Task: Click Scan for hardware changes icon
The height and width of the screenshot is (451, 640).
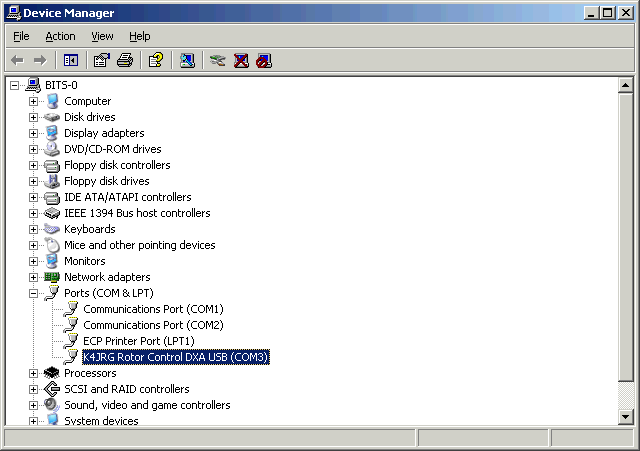Action: pos(187,60)
